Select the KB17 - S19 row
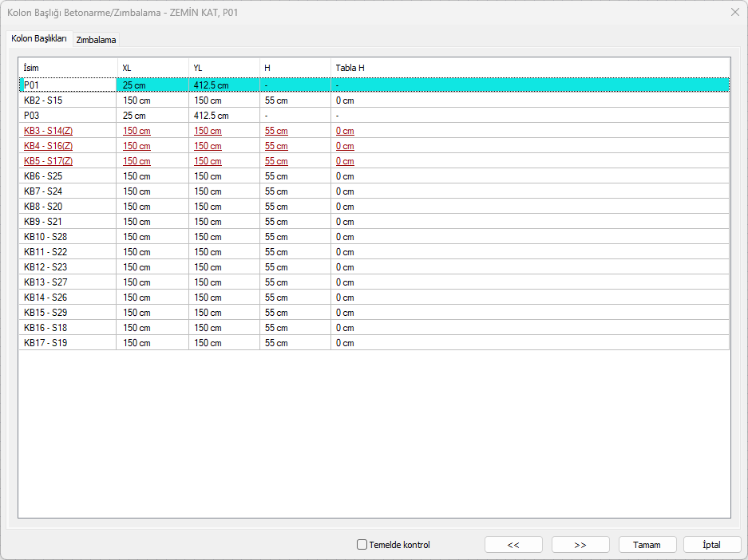Screen dimensions: 748x560 (x=46, y=343)
